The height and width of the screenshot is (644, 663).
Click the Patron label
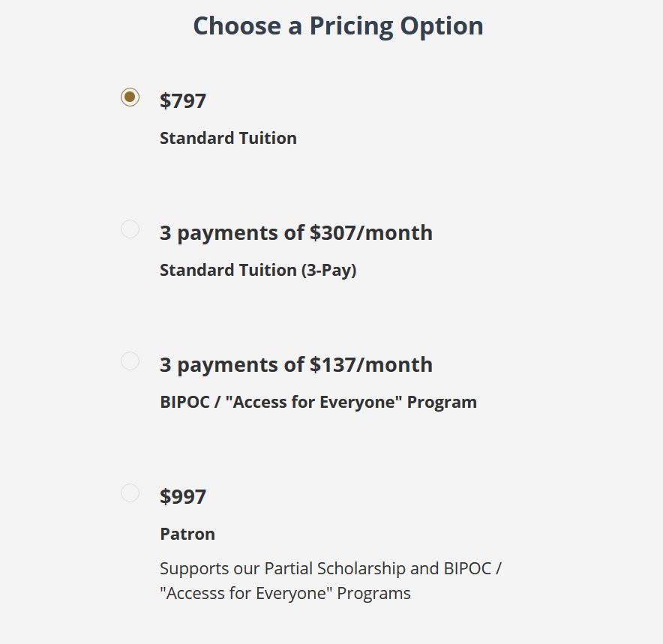(187, 534)
